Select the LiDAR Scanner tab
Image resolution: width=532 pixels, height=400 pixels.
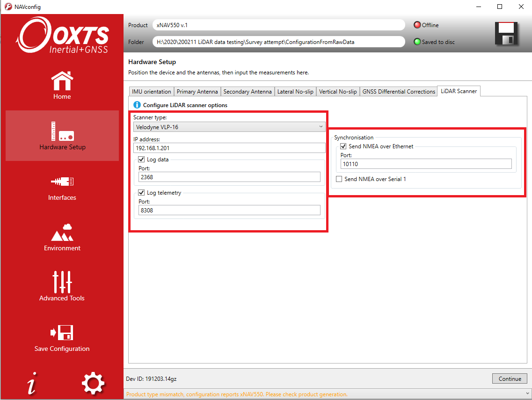click(459, 91)
